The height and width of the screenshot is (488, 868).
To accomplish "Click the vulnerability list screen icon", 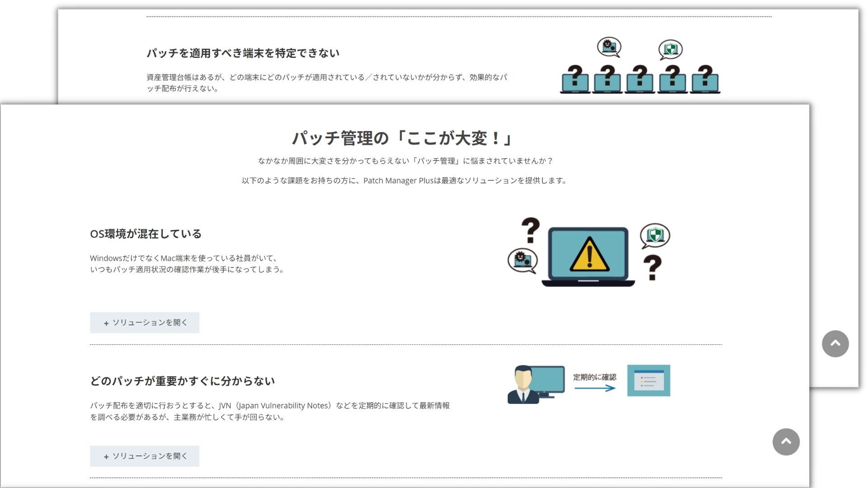I will click(648, 381).
